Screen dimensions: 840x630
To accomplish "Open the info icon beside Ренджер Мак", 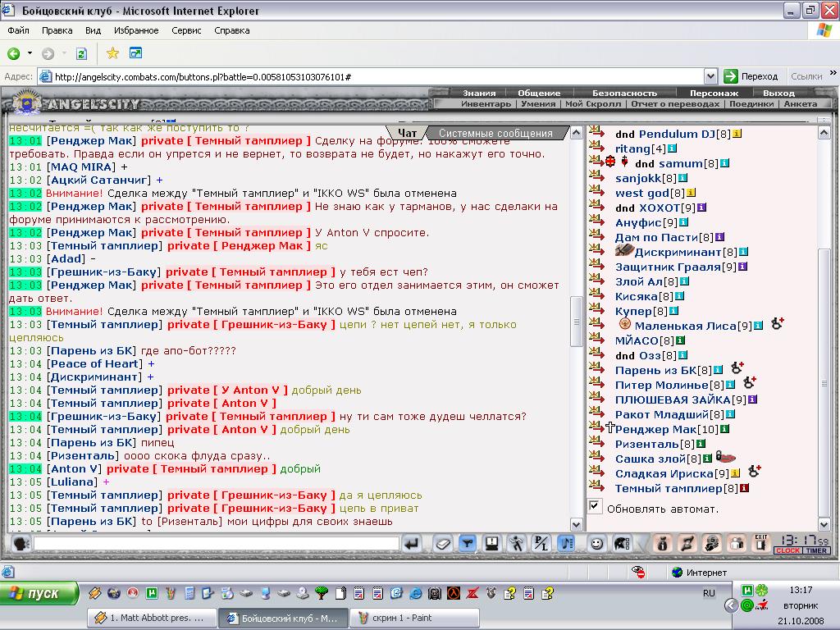I will point(724,428).
